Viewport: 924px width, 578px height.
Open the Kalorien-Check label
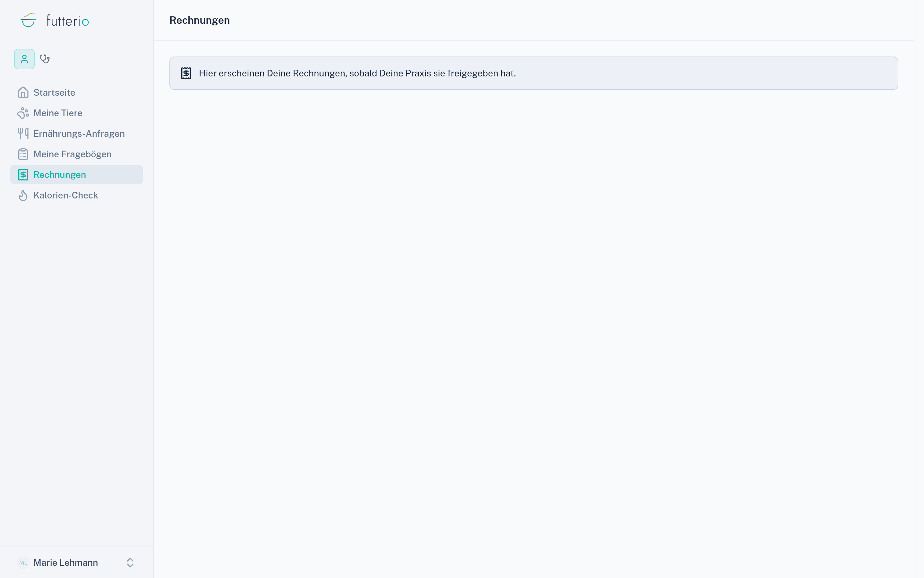coord(66,195)
